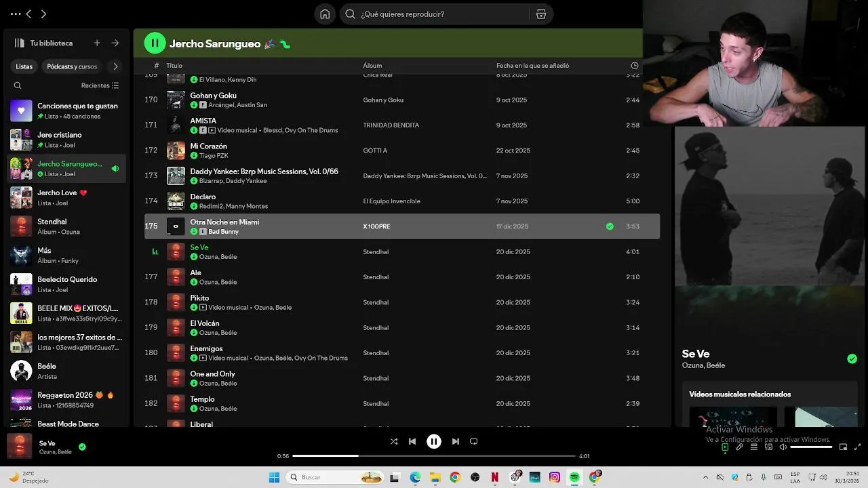Screen dimensions: 868x488
Task: Click the Pikito track title
Action: pos(199,298)
